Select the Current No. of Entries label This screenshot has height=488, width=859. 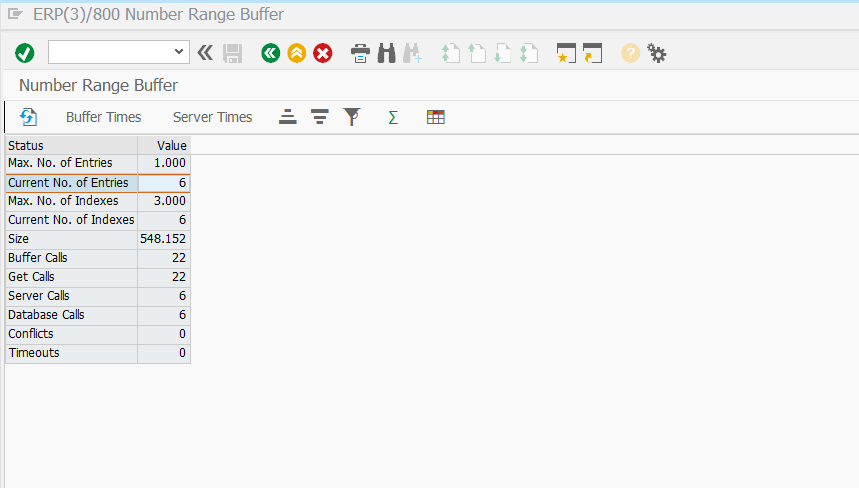(x=68, y=183)
